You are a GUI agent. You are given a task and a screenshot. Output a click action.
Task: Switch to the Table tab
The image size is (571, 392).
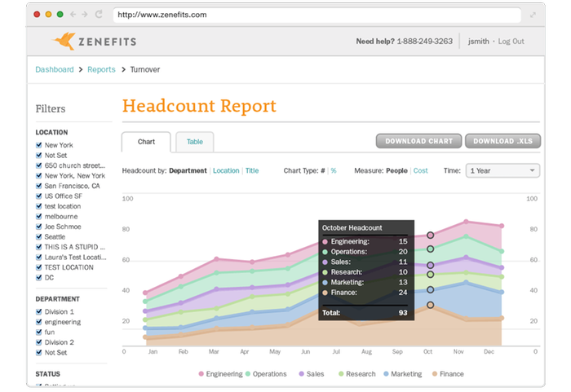(194, 142)
